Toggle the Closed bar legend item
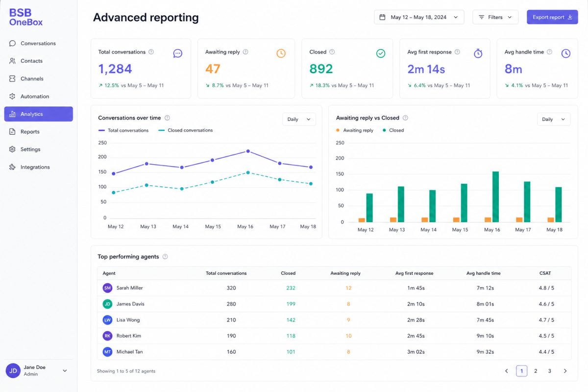The image size is (588, 392). coord(393,130)
